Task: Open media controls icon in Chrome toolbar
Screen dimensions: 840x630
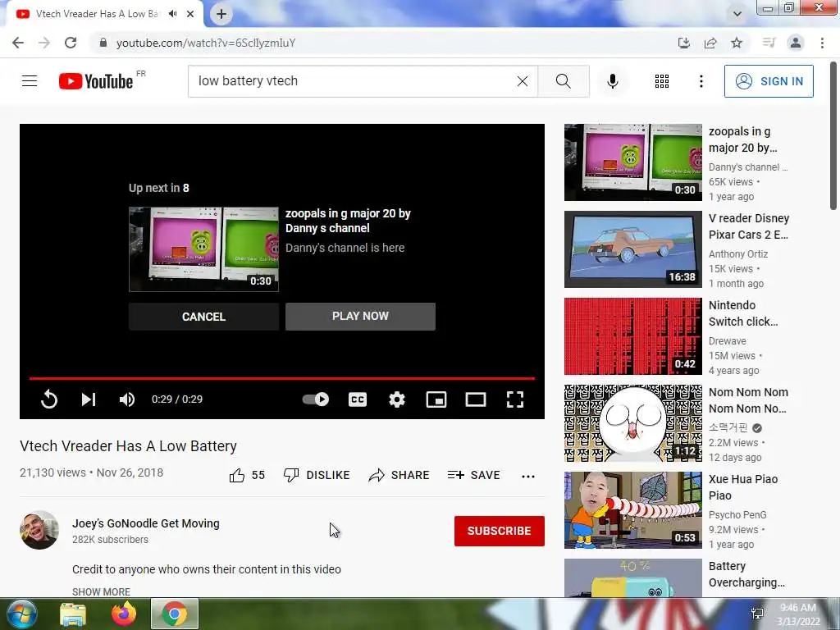Action: pos(769,43)
